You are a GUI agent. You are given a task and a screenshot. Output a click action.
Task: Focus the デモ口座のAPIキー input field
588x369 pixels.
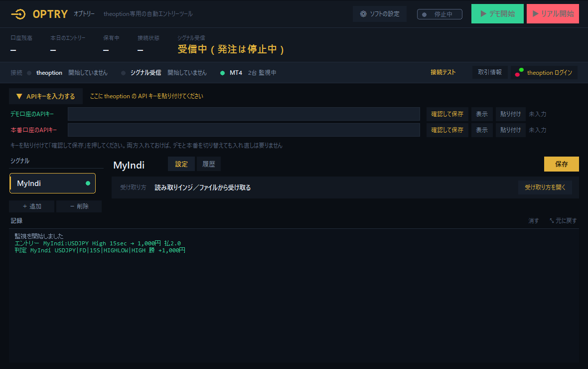click(x=244, y=114)
